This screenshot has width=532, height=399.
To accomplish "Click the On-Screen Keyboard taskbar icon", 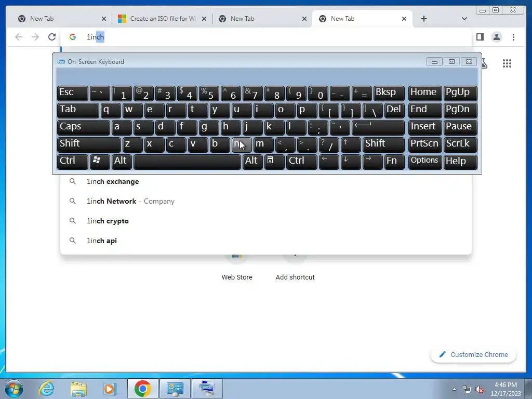I will coord(207,389).
